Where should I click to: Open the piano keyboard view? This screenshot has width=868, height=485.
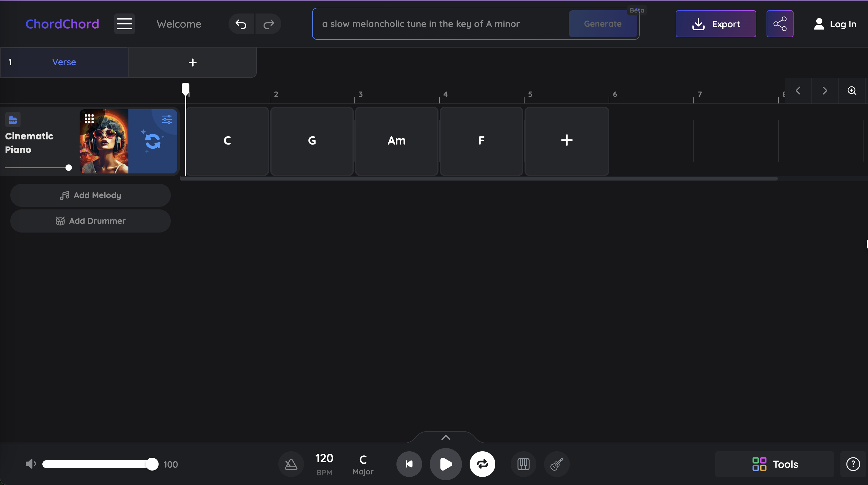click(523, 464)
